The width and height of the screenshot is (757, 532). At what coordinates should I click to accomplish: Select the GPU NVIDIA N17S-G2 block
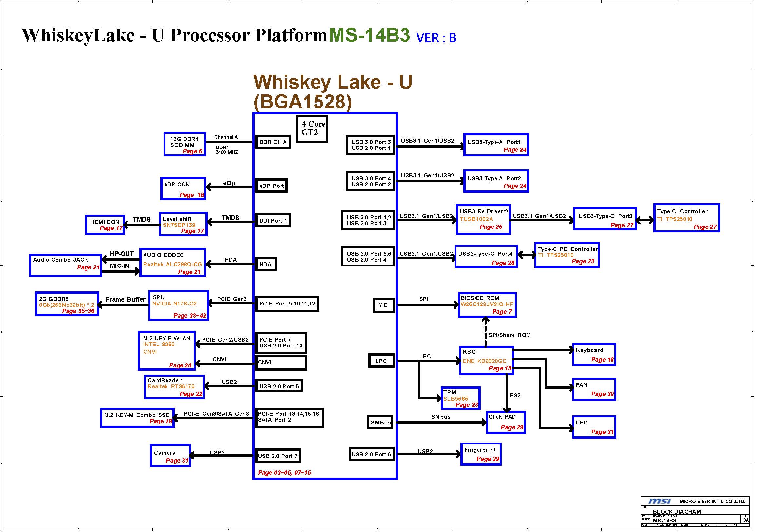[179, 306]
